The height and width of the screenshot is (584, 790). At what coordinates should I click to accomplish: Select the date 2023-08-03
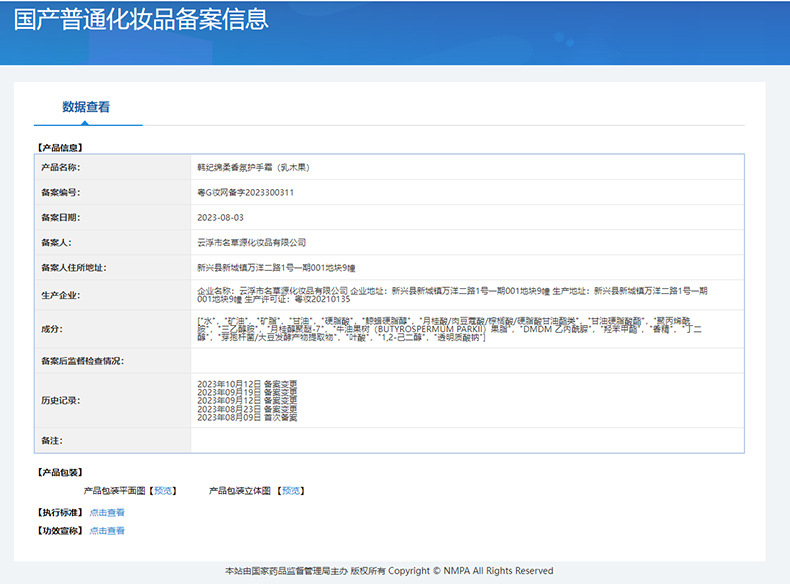[220, 218]
